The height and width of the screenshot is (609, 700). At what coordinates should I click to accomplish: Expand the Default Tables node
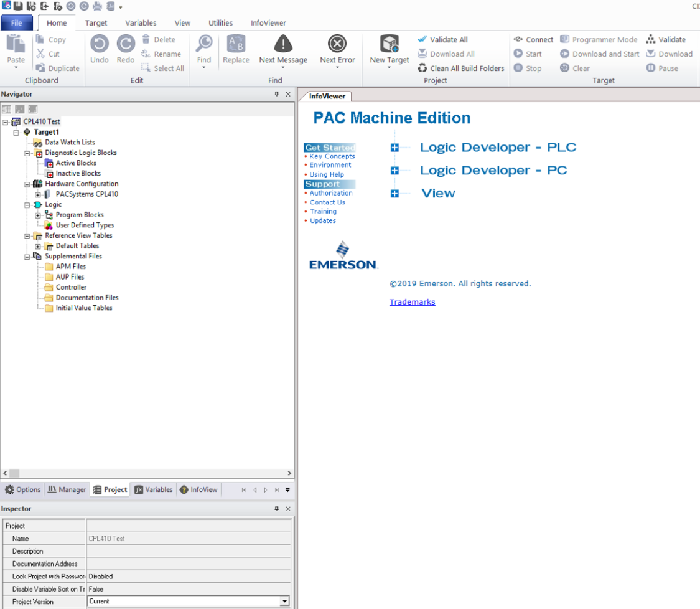(x=38, y=246)
